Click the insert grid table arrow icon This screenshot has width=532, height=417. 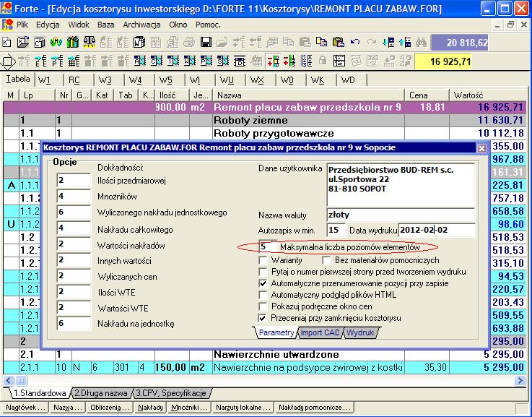click(x=74, y=61)
